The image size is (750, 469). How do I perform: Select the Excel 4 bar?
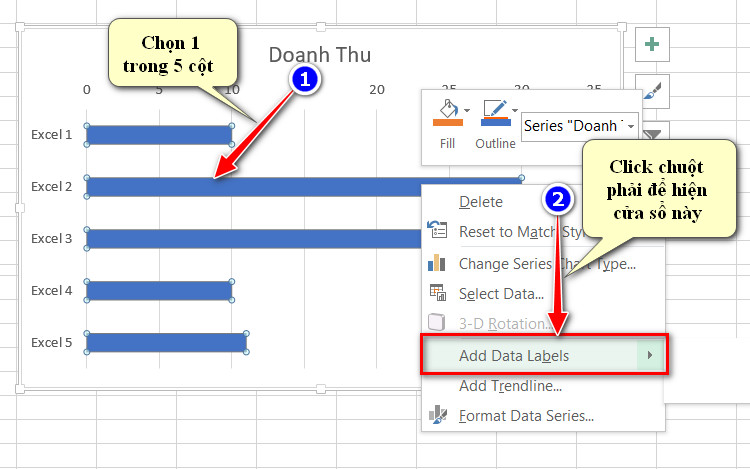pos(159,291)
